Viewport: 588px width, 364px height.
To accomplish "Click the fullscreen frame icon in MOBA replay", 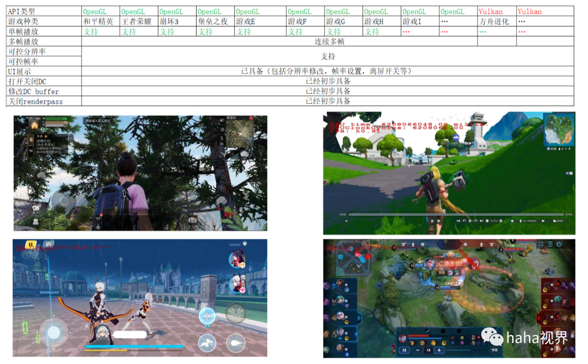I will click(541, 244).
